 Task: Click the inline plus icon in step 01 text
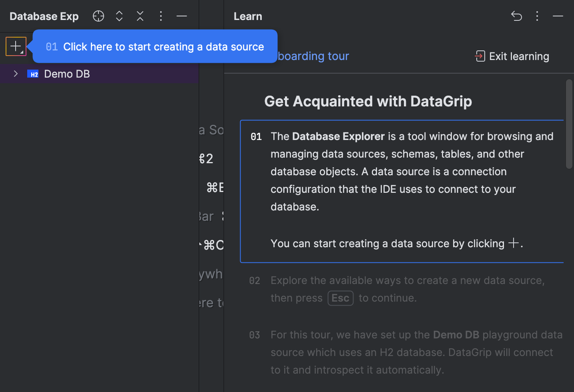coord(514,243)
